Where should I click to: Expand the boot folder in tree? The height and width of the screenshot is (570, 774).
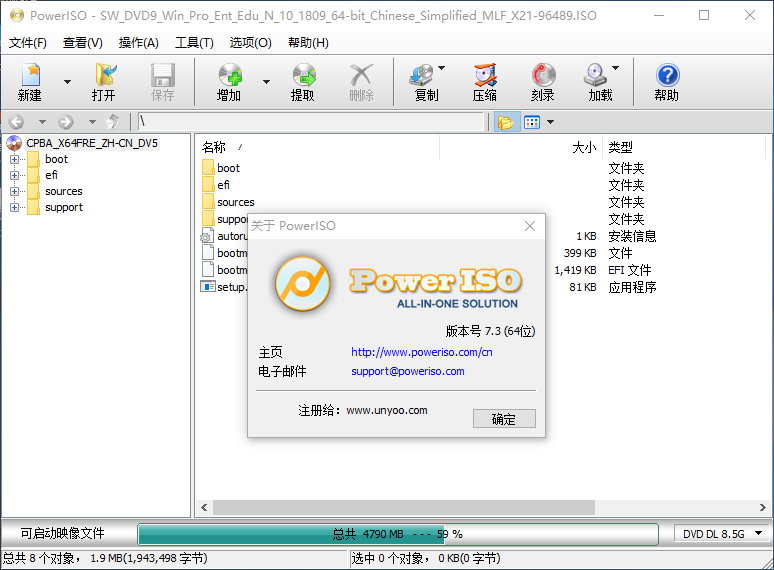pos(14,159)
